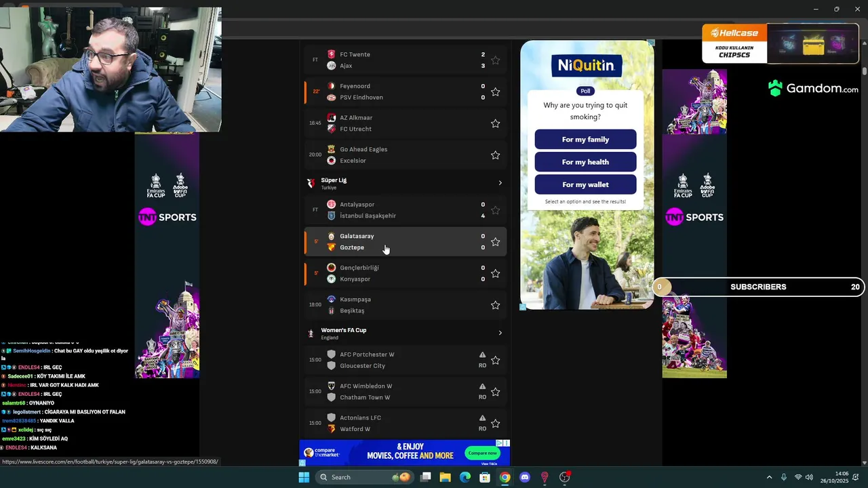Image resolution: width=868 pixels, height=488 pixels.
Task: Open Microsoft Store from the taskbar
Action: (485, 477)
